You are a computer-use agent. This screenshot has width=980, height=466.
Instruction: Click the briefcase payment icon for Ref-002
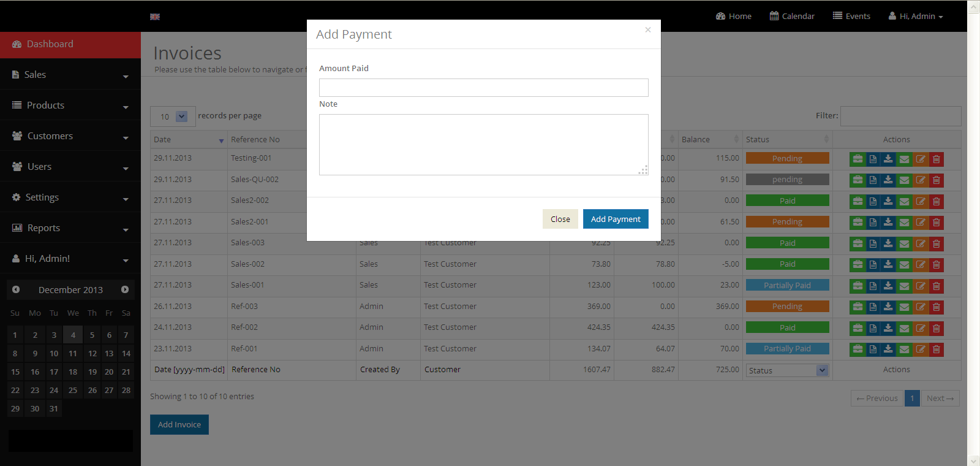(x=858, y=328)
